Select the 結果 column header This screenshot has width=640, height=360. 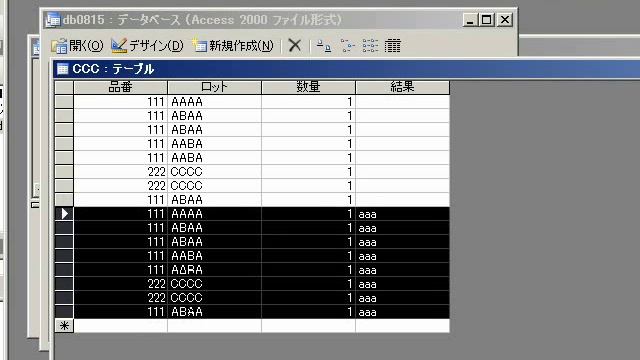402,87
